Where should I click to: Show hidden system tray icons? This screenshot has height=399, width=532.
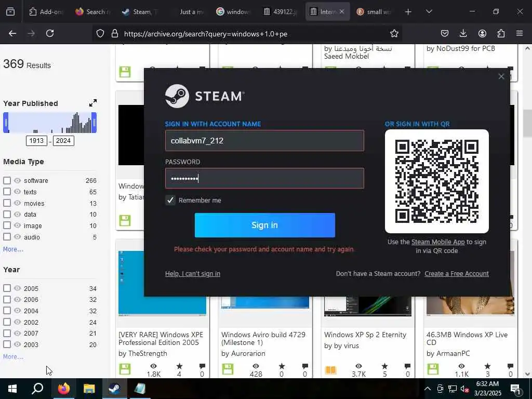pos(428,389)
